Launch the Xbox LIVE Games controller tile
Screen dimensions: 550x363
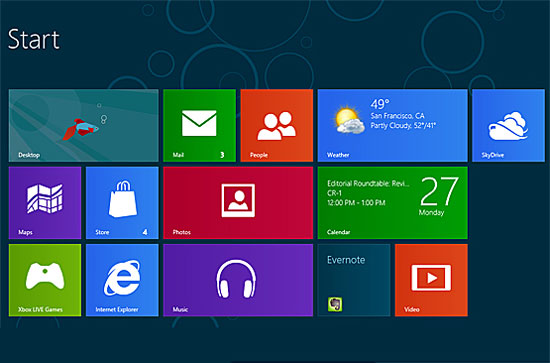pos(45,280)
